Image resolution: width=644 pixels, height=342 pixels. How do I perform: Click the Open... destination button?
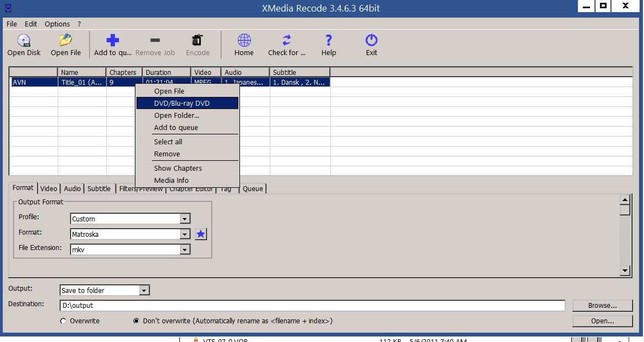(x=602, y=321)
